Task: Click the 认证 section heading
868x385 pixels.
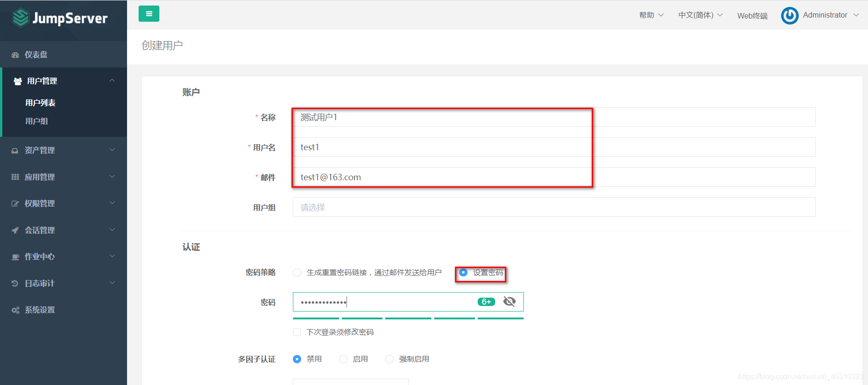Action: click(191, 247)
